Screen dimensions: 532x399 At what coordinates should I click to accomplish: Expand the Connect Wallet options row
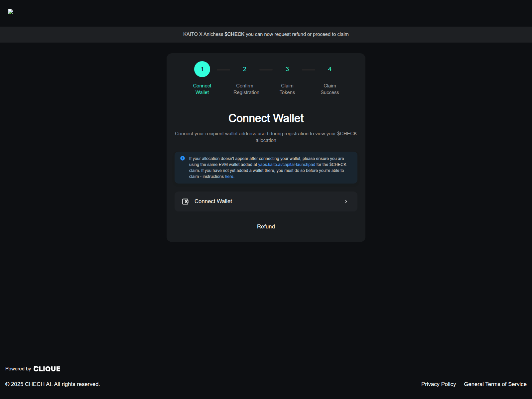[266, 201]
